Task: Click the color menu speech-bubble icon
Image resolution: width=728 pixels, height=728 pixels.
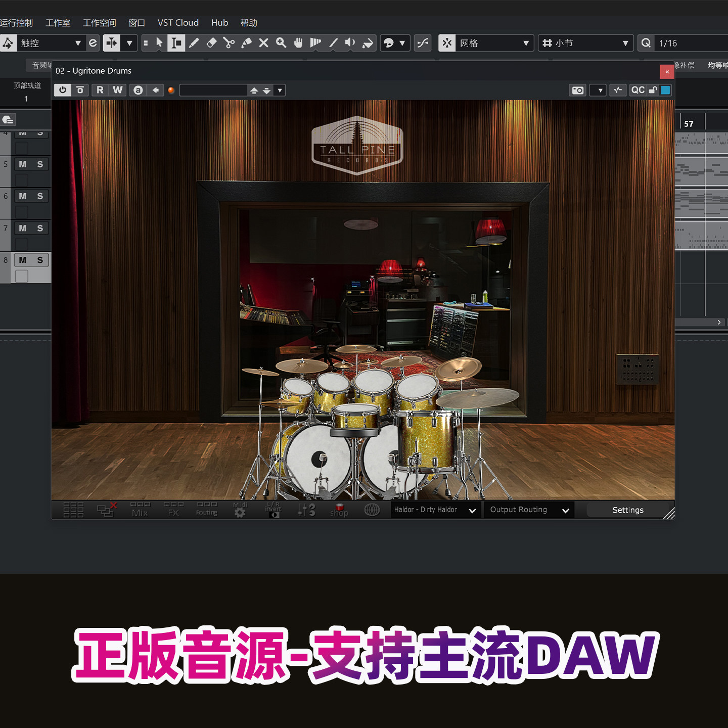Action: (x=389, y=43)
